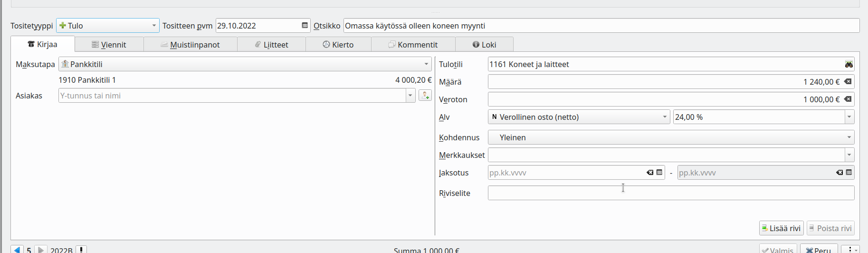Expand the Merkkaukset dropdown
Viewport: 868px width, 253px height.
pos(849,155)
